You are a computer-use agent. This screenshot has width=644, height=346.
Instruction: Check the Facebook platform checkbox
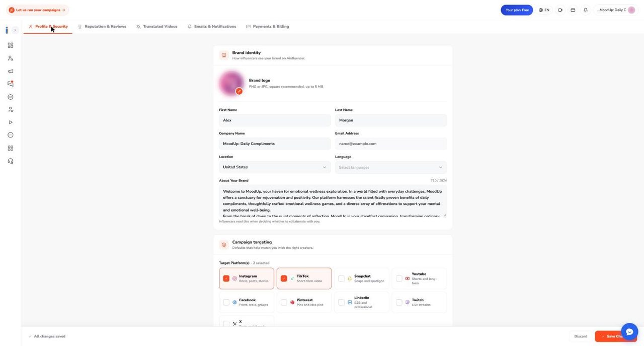pyautogui.click(x=226, y=302)
